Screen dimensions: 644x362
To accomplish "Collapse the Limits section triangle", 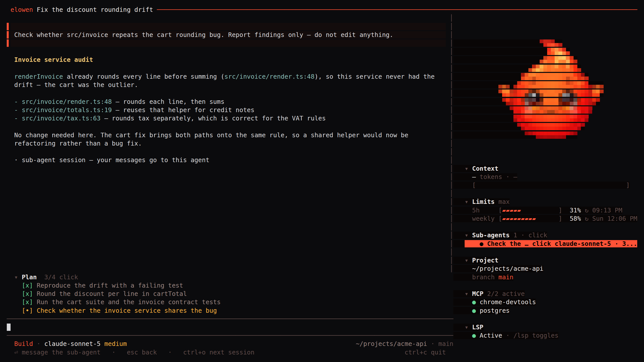I will pyautogui.click(x=466, y=202).
